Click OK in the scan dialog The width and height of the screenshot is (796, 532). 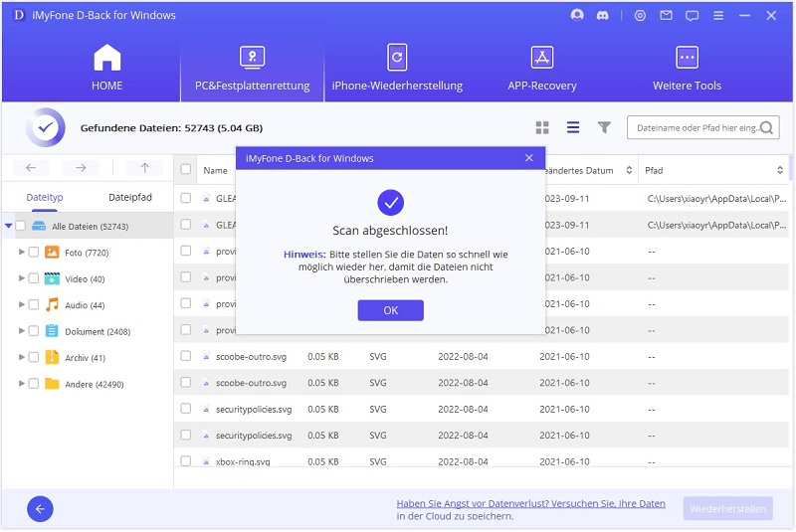pos(390,310)
